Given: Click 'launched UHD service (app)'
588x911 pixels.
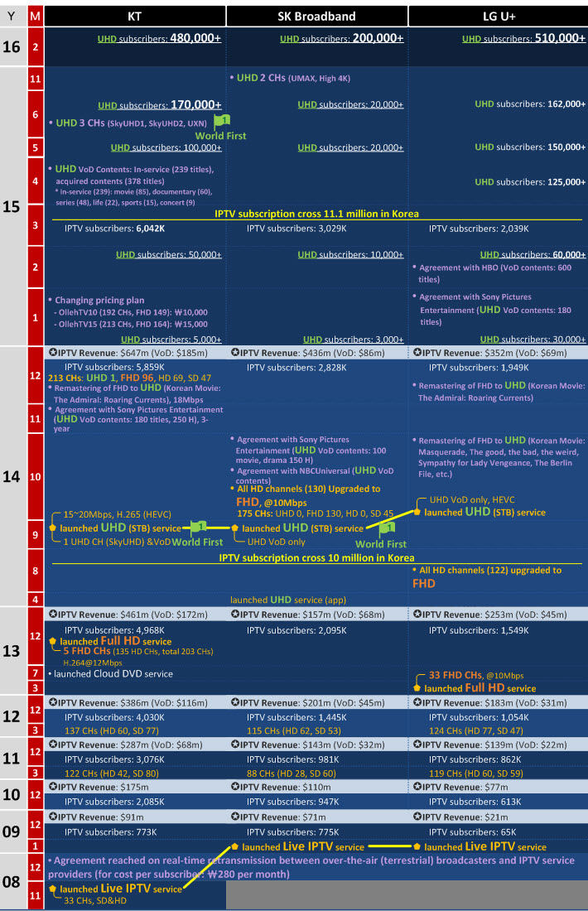Looking at the screenshot, I should (287, 600).
